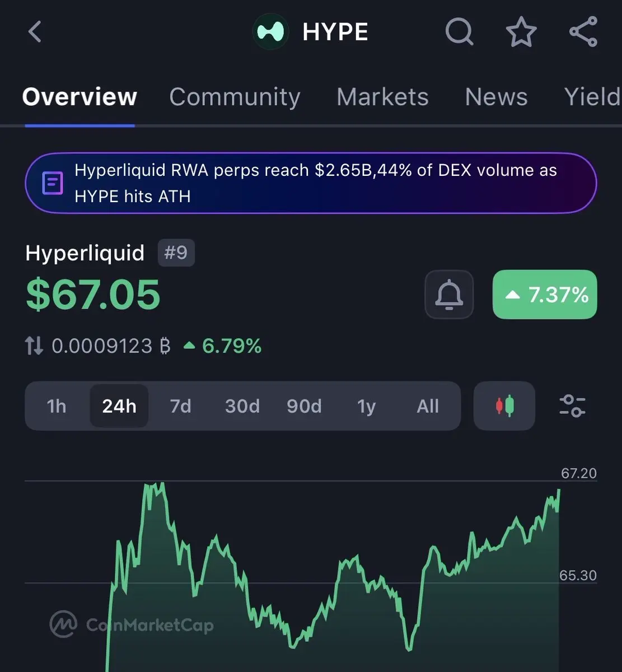
Task: Open chart settings sliders icon
Action: pos(572,406)
